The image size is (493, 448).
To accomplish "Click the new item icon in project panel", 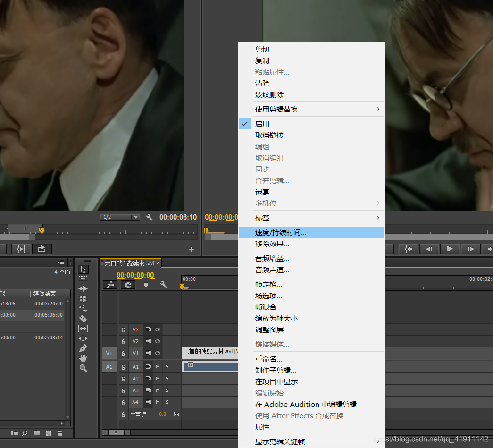I will coord(49,433).
